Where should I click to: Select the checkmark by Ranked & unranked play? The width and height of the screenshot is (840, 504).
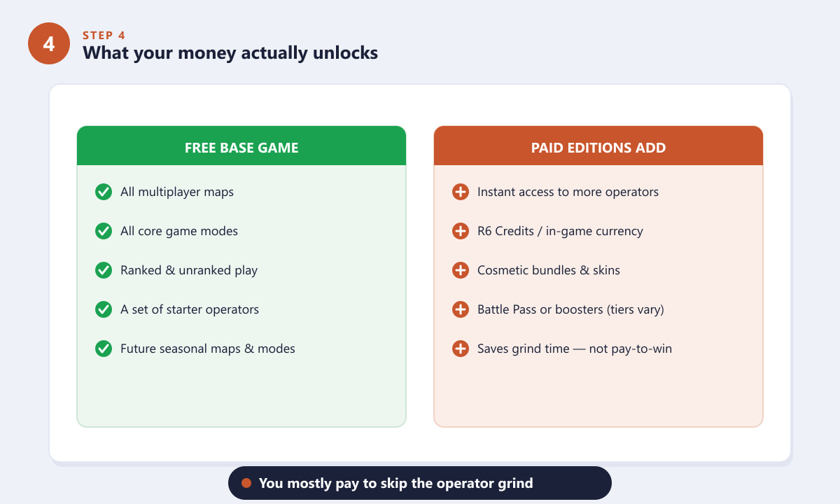[x=104, y=270]
